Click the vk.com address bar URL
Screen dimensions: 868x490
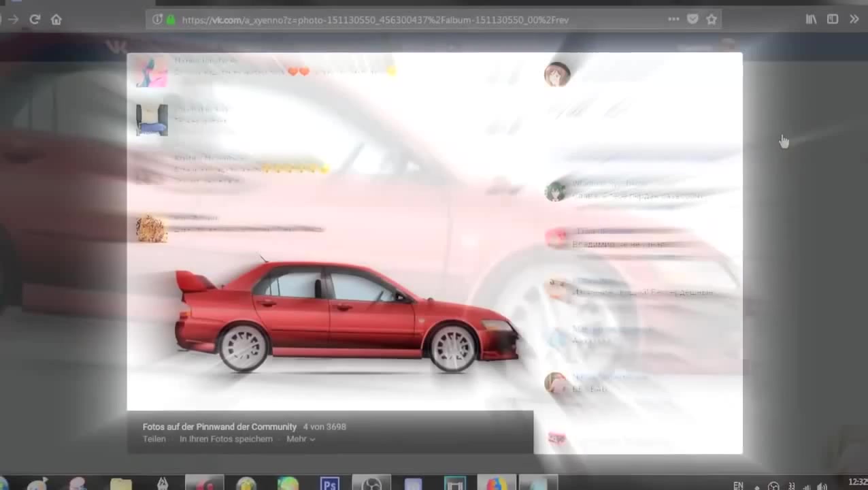(375, 20)
